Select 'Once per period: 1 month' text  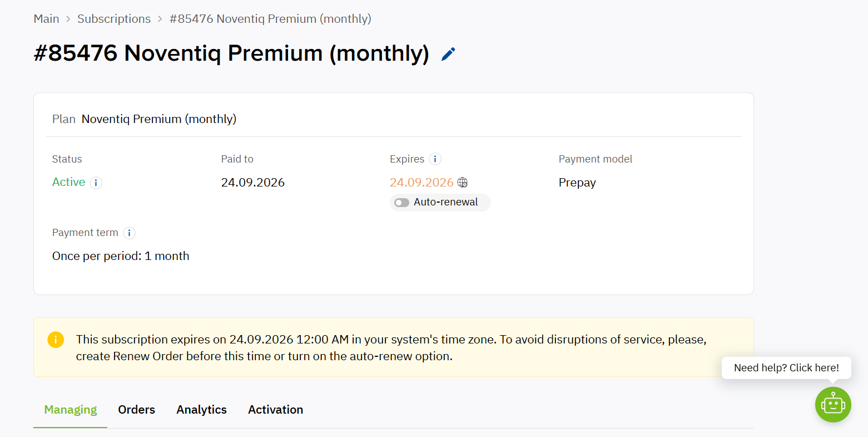pos(121,256)
